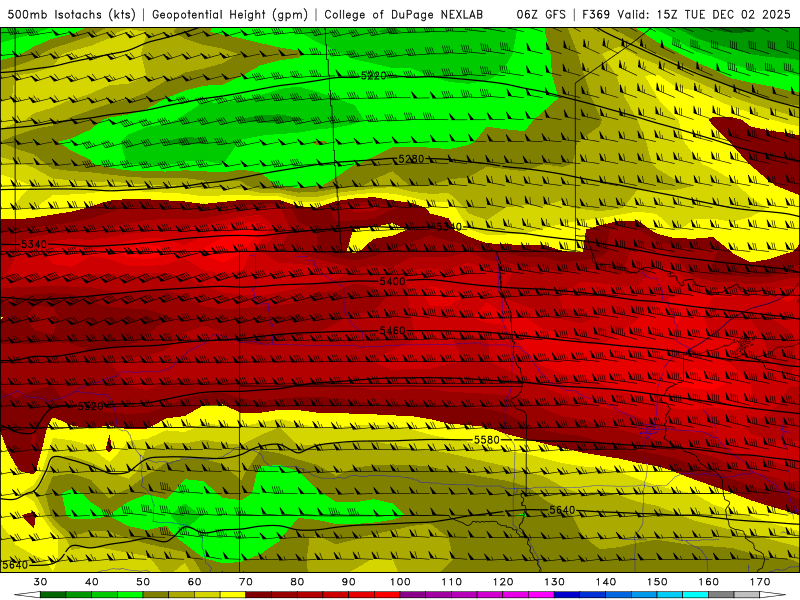Click the 5520 height contour label
The image size is (800, 600).
pos(91,407)
